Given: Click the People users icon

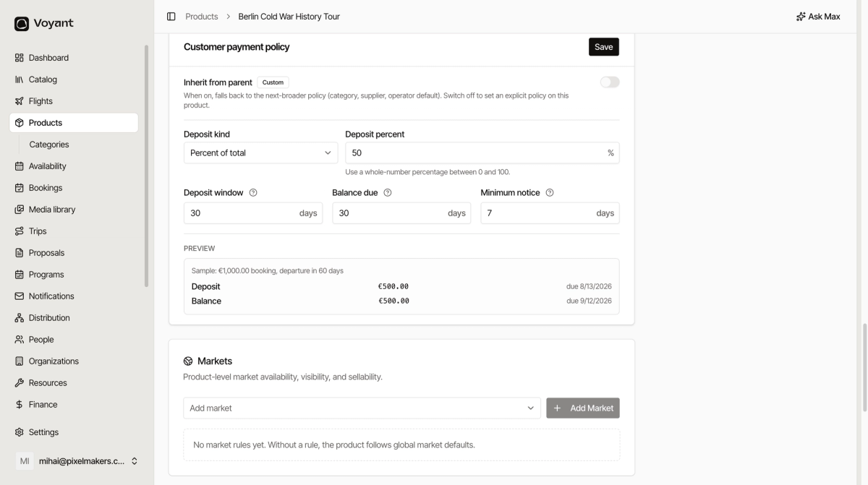Looking at the screenshot, I should point(20,340).
